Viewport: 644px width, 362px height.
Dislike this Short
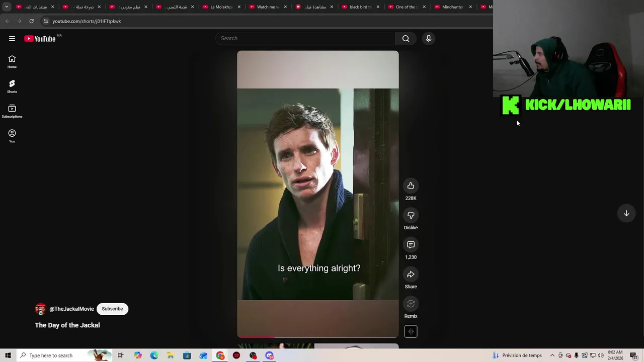pyautogui.click(x=411, y=215)
